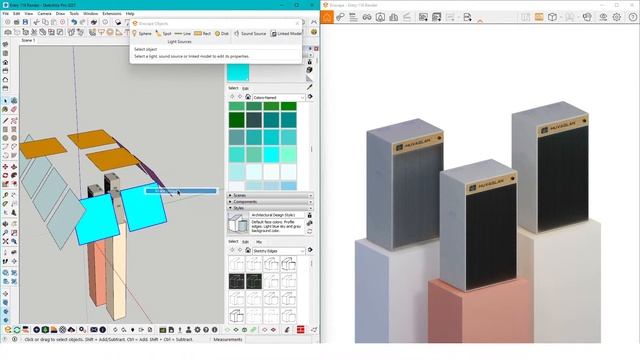Open the Sketchy Edges styles dropdown
Screen dimensions: 640x360
point(278,251)
